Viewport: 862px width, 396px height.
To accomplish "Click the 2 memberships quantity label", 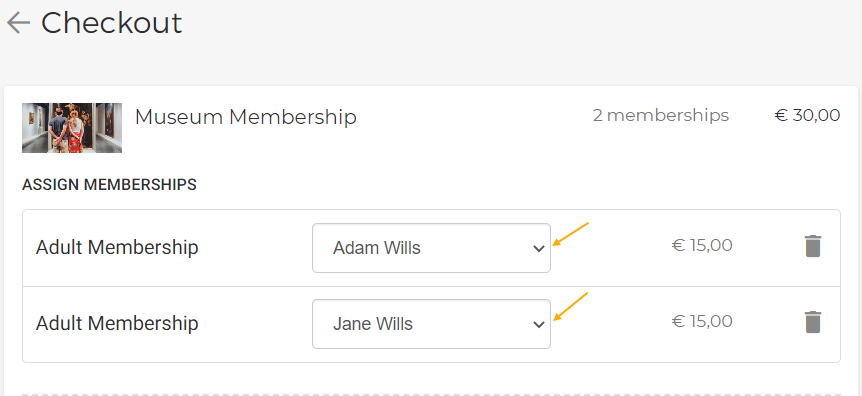I will tap(661, 116).
